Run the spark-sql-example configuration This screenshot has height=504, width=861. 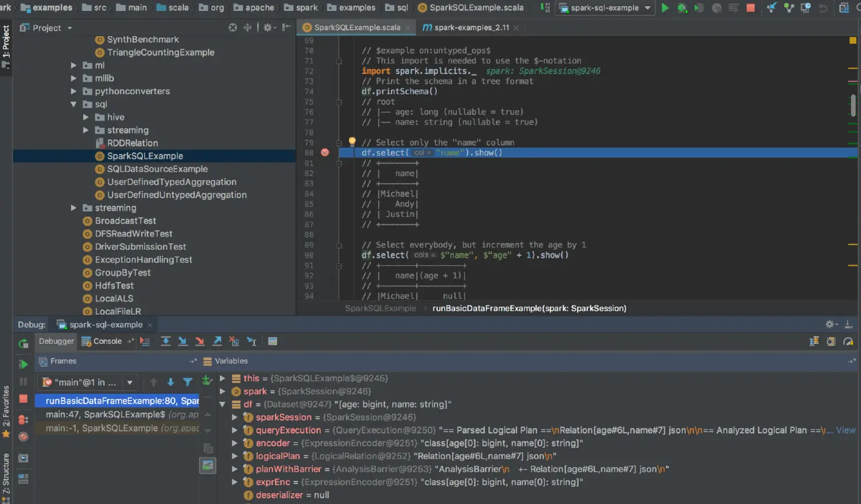[665, 8]
